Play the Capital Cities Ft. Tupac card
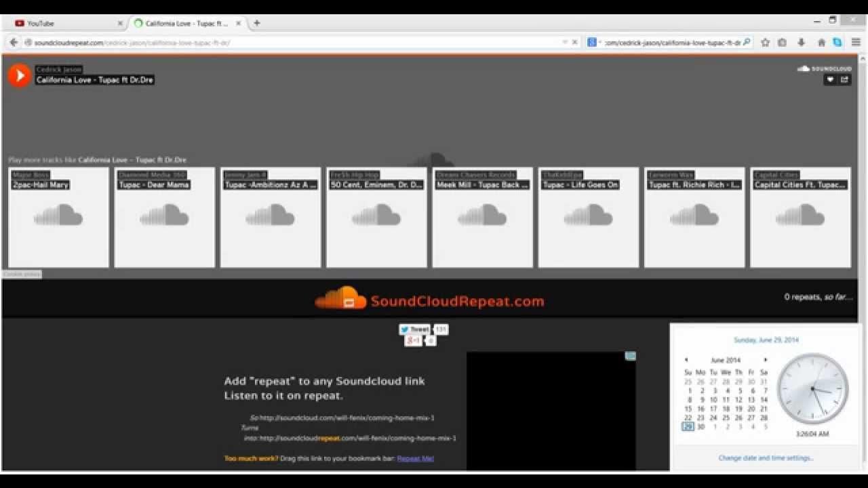The height and width of the screenshot is (488, 868). (x=800, y=218)
